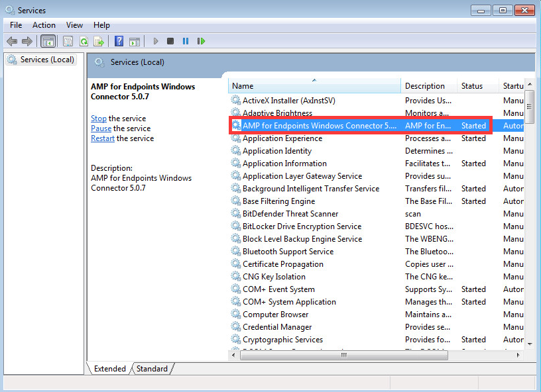
Task: Select Background Intelligent Transfer Service row
Action: point(377,189)
